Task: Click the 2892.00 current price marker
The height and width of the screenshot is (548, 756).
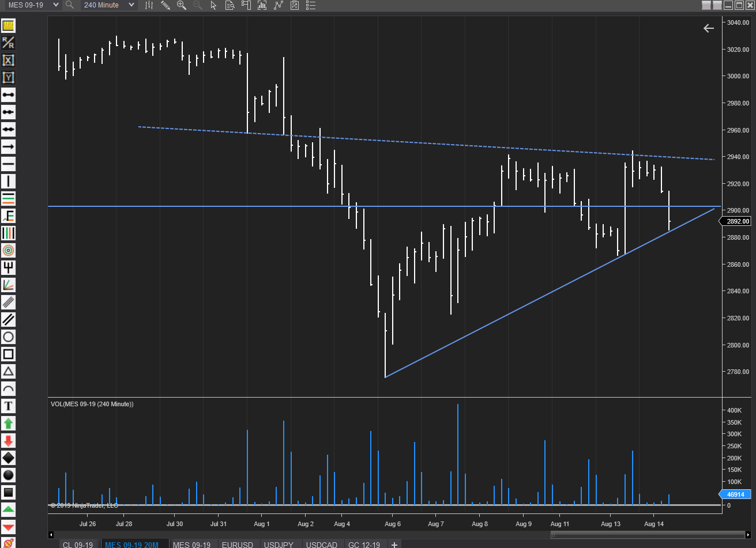Action: pos(736,221)
